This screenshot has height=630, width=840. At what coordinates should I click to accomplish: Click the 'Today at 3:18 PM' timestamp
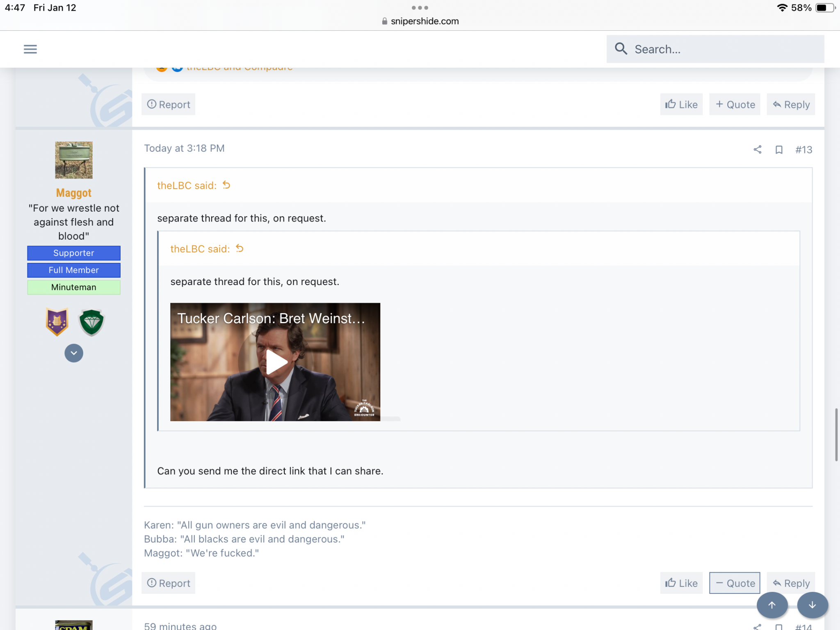(184, 148)
